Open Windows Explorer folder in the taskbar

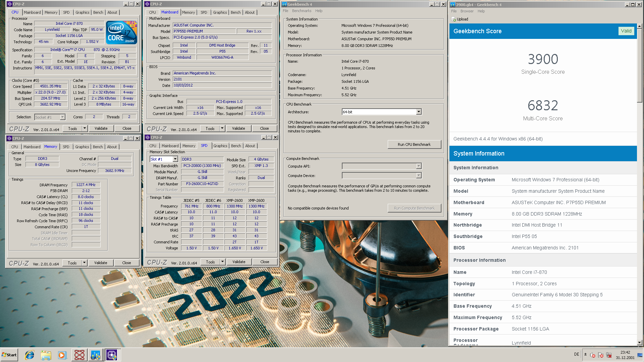point(46,355)
